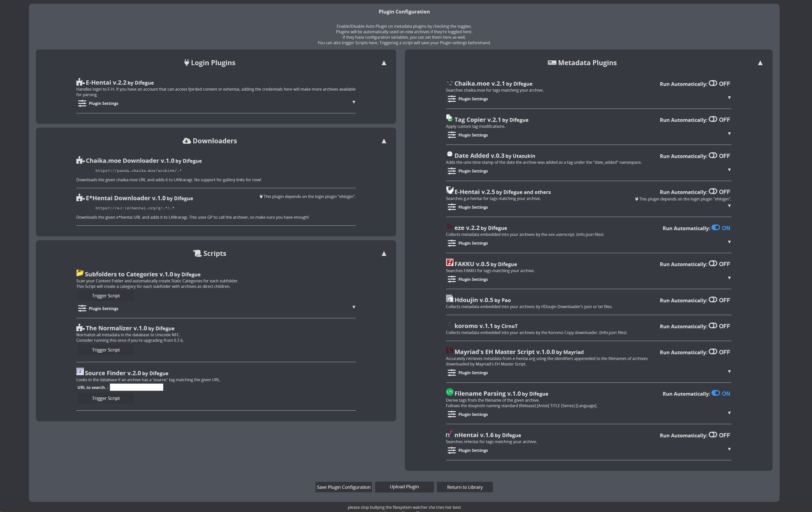Click the FAKKU plugin icon
This screenshot has width=812, height=512.
(450, 263)
